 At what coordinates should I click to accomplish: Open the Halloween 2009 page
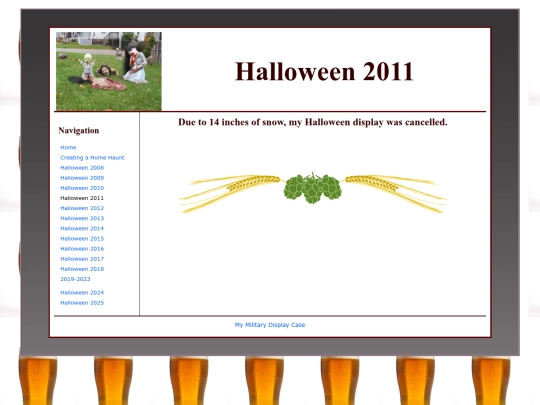click(82, 178)
